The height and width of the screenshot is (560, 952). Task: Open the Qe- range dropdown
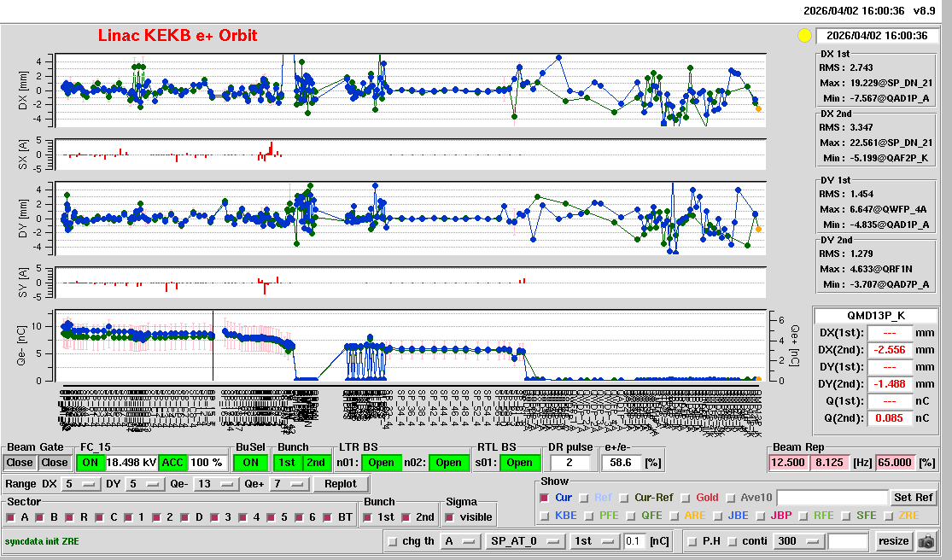click(x=216, y=484)
